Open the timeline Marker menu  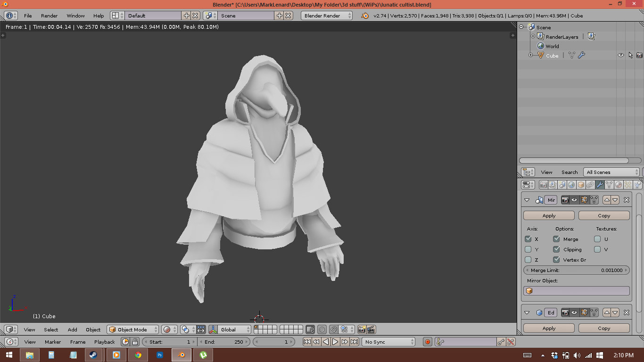tap(53, 342)
